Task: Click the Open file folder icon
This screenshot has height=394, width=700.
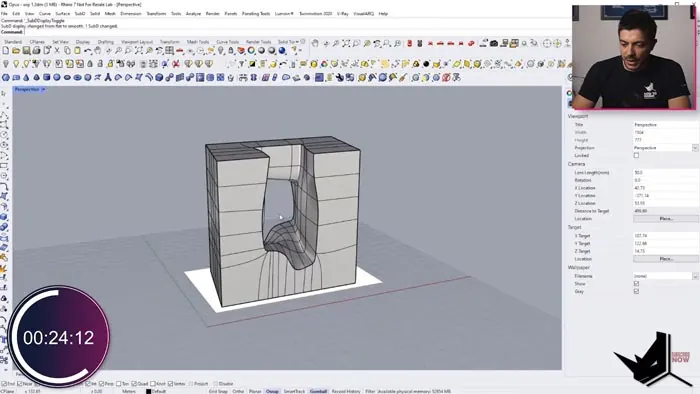Action: tap(16, 50)
